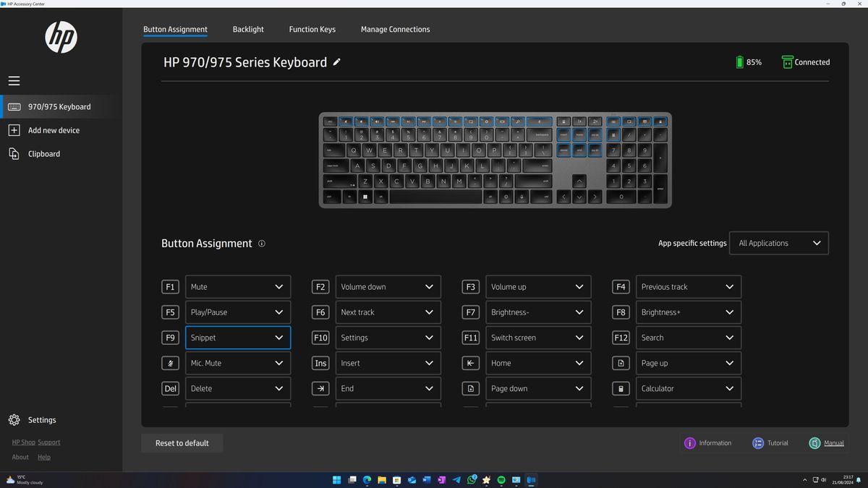The height and width of the screenshot is (488, 868).
Task: Open the Manual link
Action: coord(833,443)
